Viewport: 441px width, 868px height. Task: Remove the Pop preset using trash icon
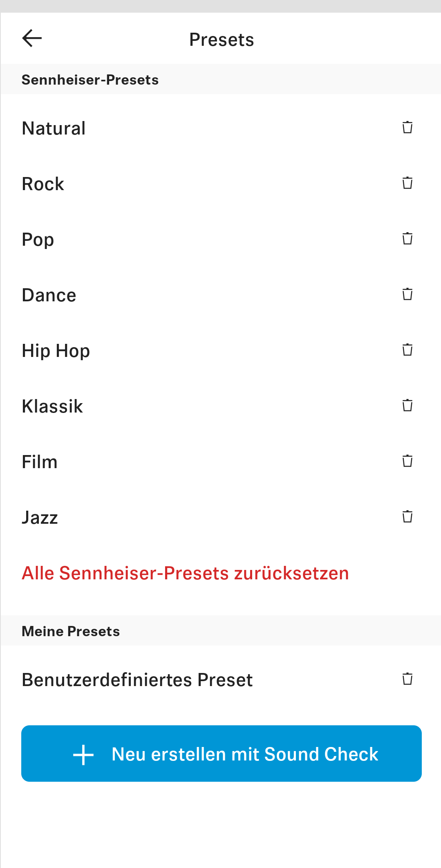coord(407,239)
